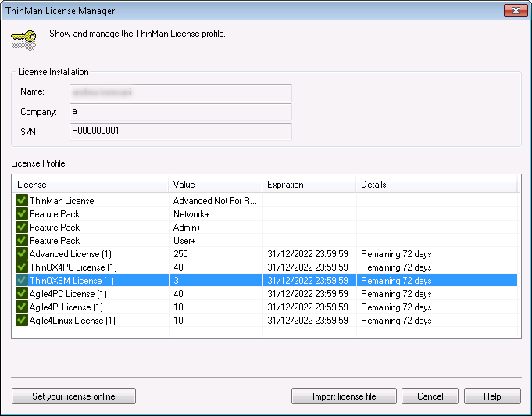This screenshot has height=416, width=532.
Task: Click the check icon of Admin+ Feature Pack
Action: point(22,227)
